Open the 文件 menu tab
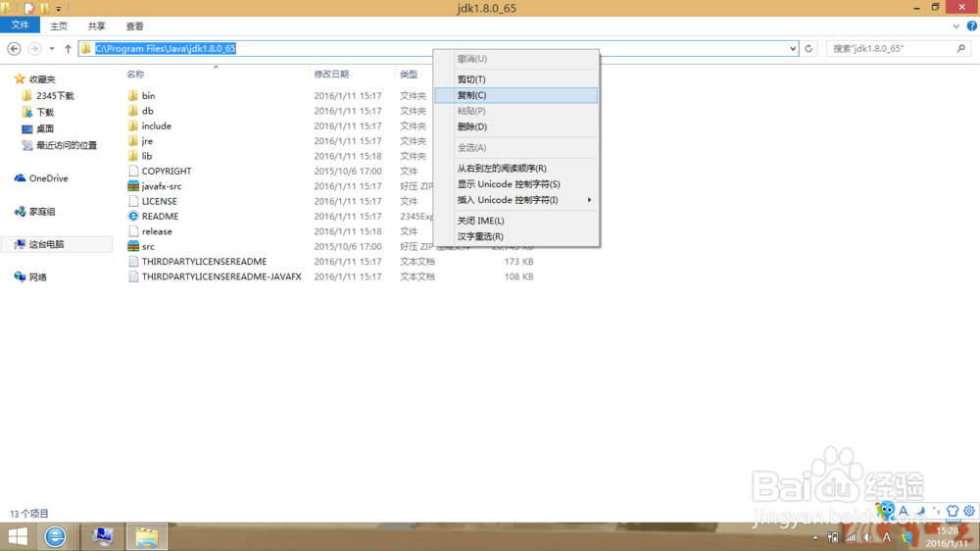The width and height of the screenshot is (980, 551). (x=20, y=25)
